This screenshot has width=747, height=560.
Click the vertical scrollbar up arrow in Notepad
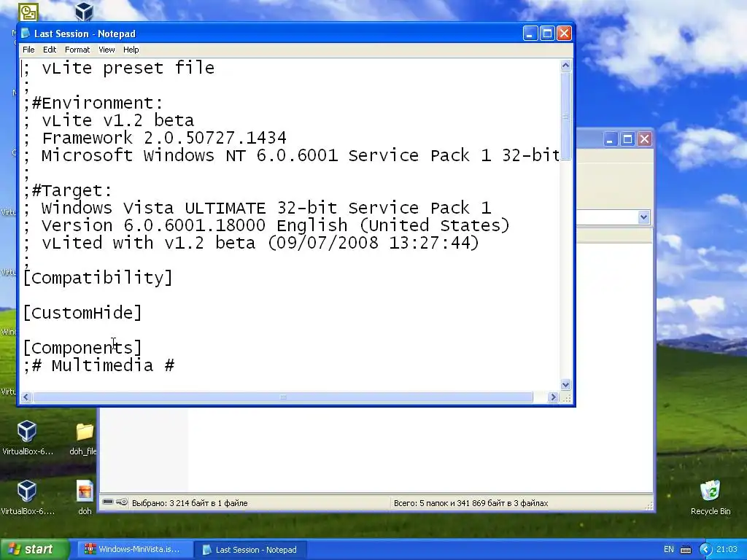(565, 66)
